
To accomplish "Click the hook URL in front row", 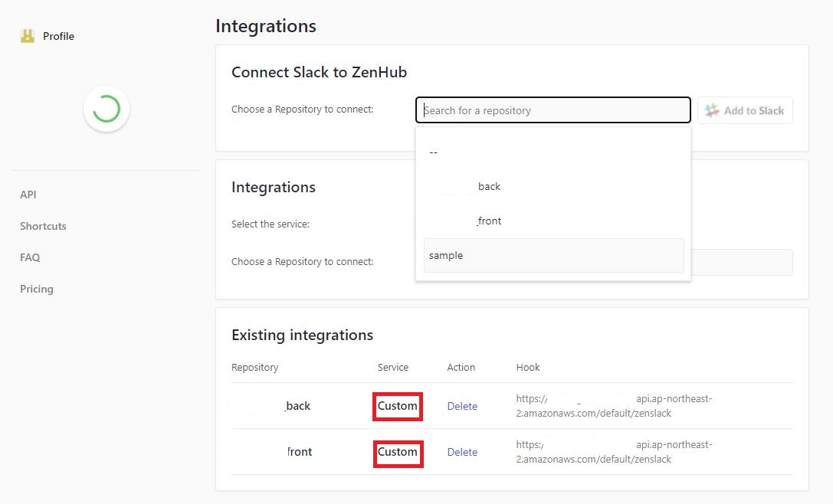I will (614, 452).
